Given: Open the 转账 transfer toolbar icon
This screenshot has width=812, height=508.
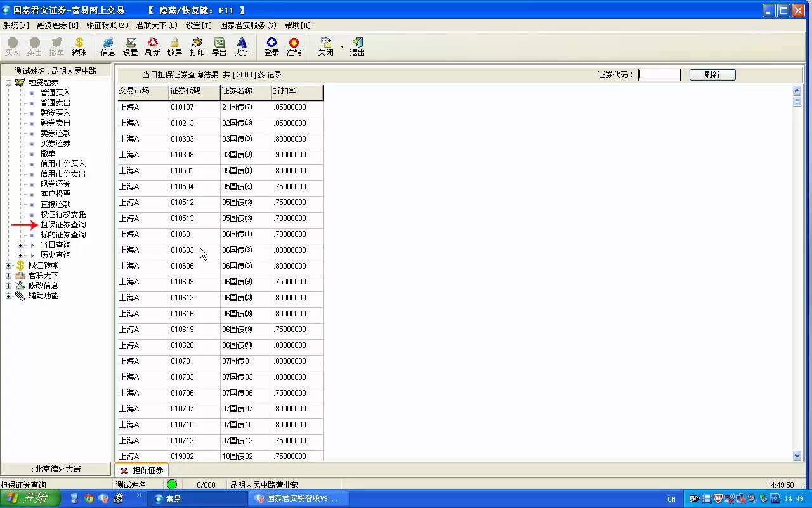Looking at the screenshot, I should click(x=79, y=47).
